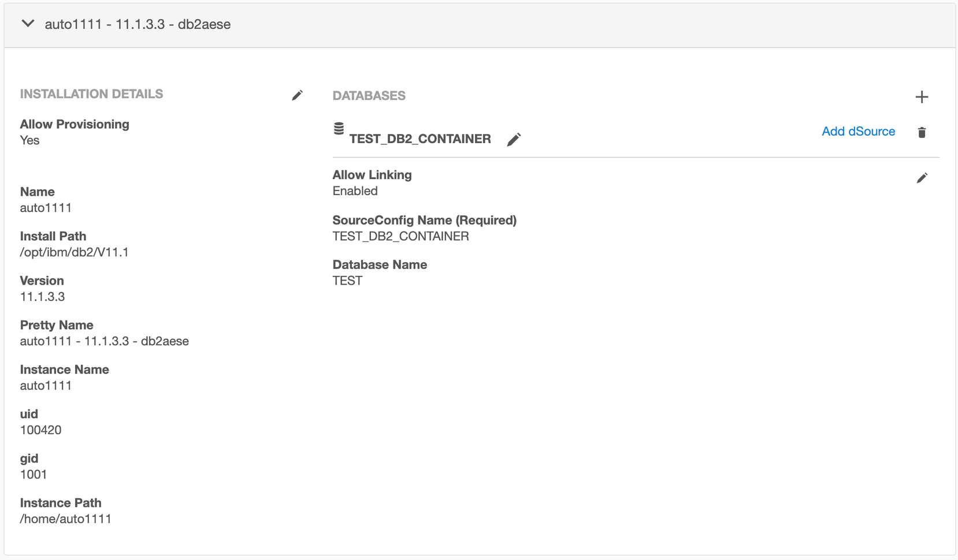Rename TEST_DB2_CONTAINER using adjacent pencil icon
Viewport: 958px width, 560px height.
514,139
